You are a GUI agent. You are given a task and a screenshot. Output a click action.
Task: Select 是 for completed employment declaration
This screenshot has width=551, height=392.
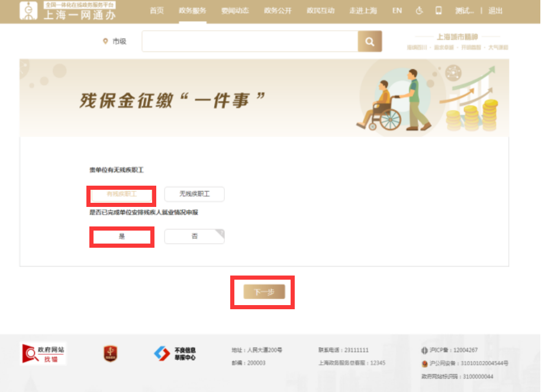click(121, 237)
